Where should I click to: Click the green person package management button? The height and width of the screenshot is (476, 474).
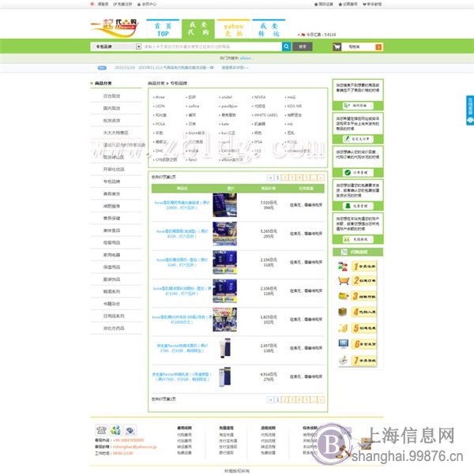(358, 206)
